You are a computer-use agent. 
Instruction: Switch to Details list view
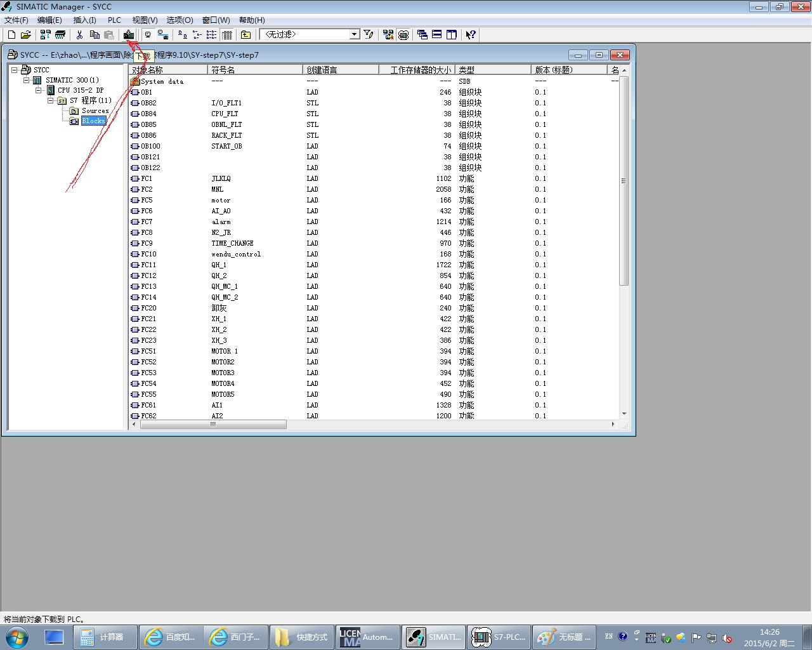point(227,35)
